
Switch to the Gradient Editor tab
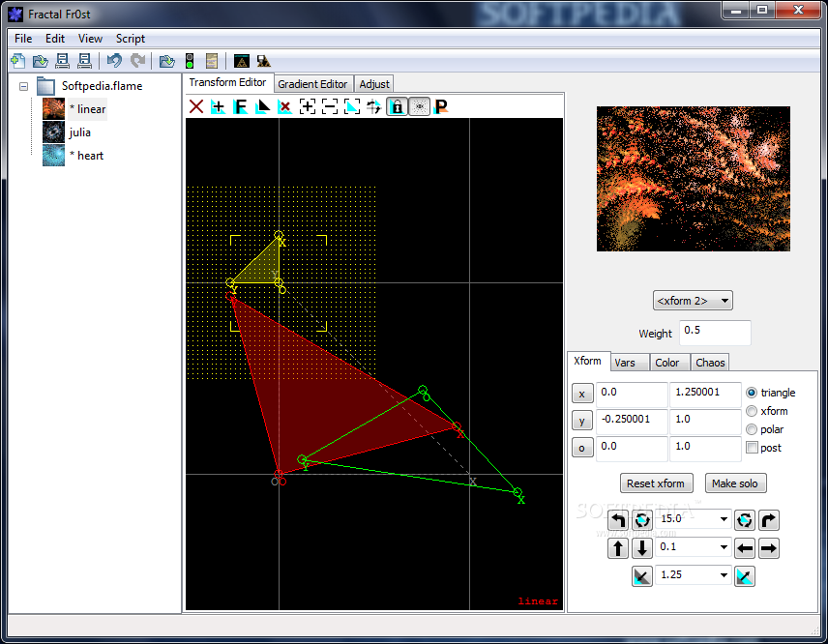[x=312, y=84]
